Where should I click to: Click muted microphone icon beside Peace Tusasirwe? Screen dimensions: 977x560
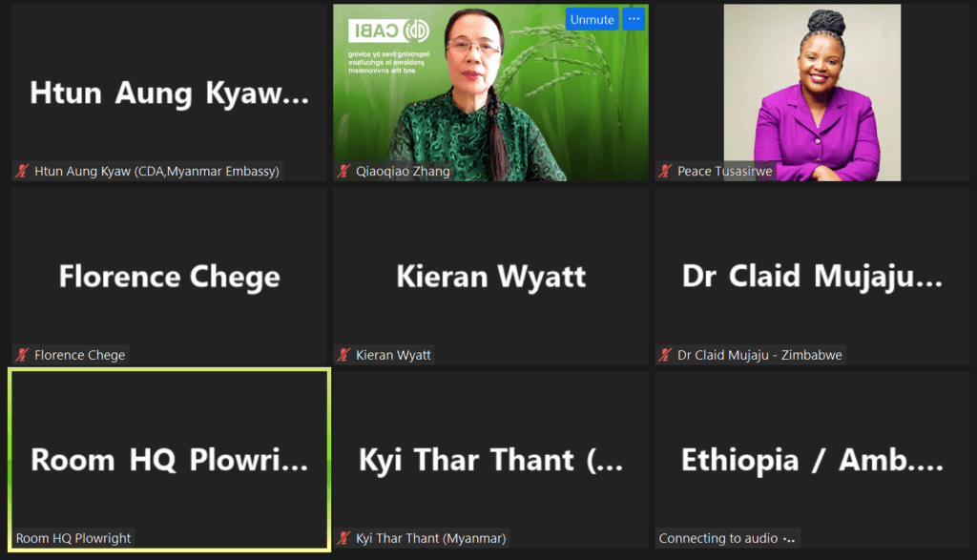pos(665,171)
